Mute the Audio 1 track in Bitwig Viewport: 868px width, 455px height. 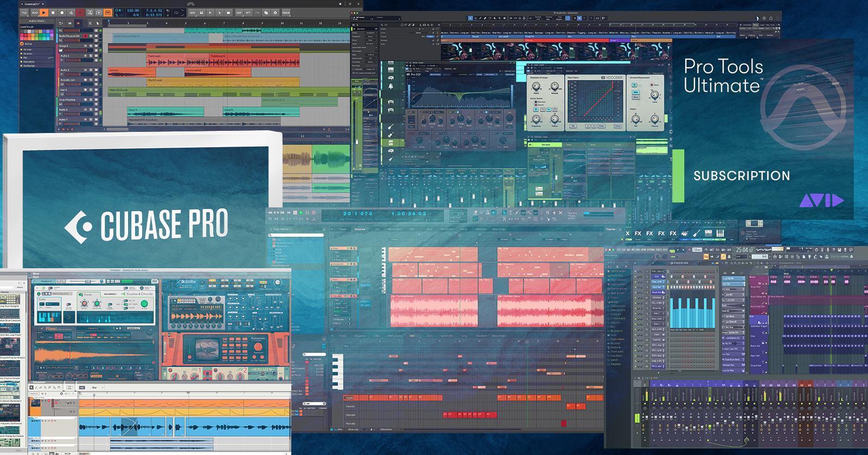[x=96, y=56]
